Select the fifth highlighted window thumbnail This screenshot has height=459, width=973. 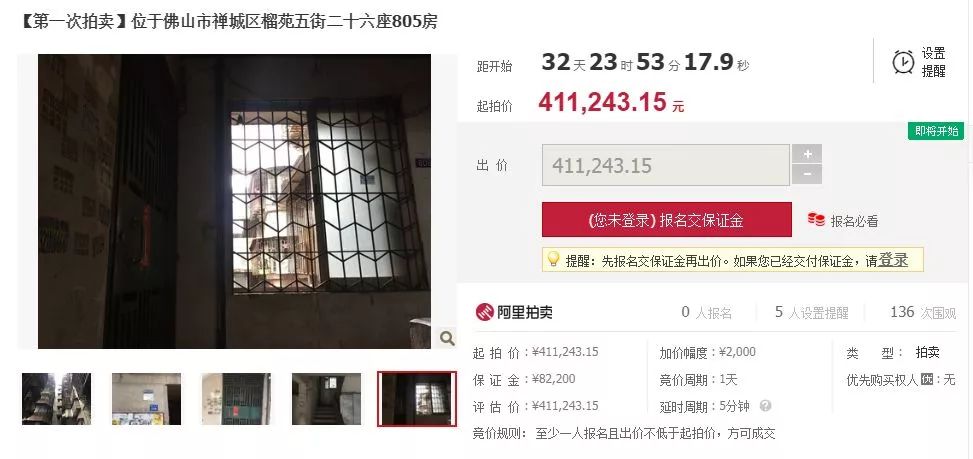[x=417, y=399]
